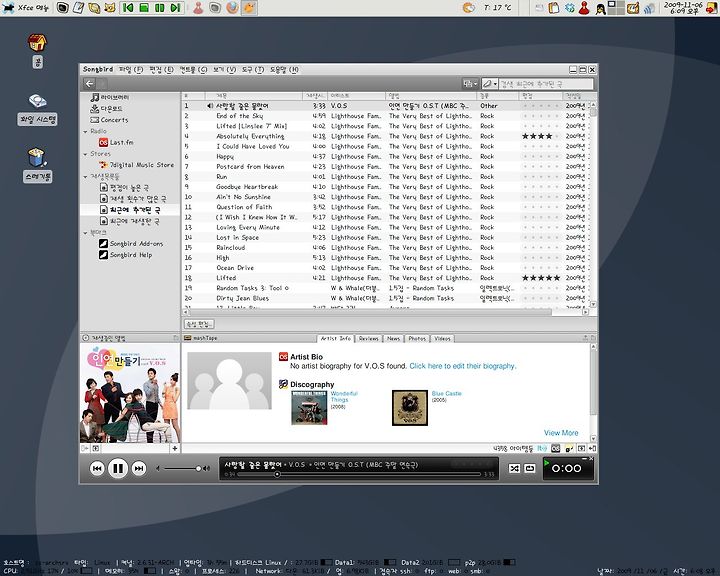Click the button below the track list
This screenshot has width=720, height=576.
(x=199, y=324)
